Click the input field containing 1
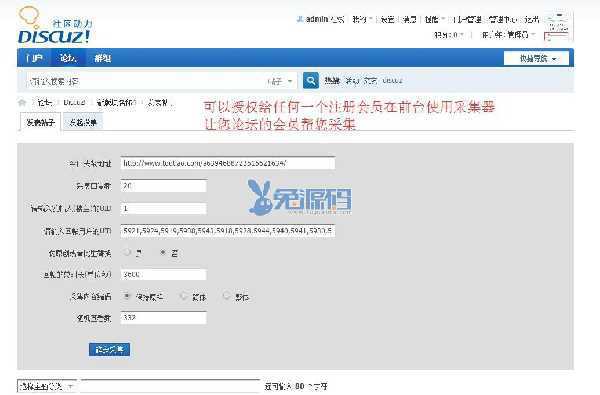This screenshot has width=600, height=395. [163, 208]
